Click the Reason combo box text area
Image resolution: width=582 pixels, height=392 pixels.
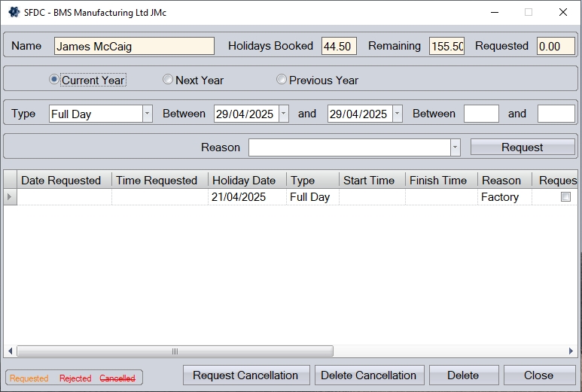(x=349, y=147)
